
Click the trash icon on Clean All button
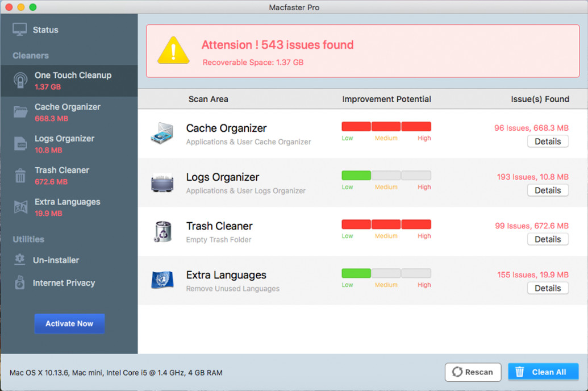[519, 372]
